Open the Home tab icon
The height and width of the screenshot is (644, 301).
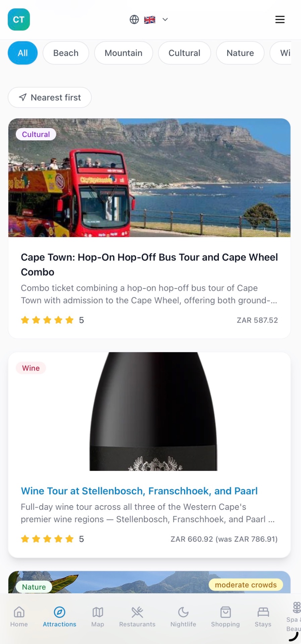click(19, 612)
